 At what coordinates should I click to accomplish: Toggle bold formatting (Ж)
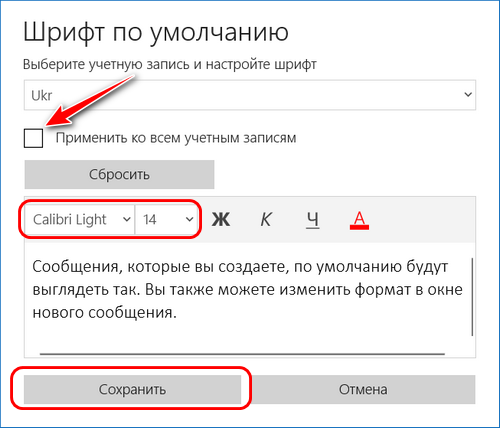(221, 219)
